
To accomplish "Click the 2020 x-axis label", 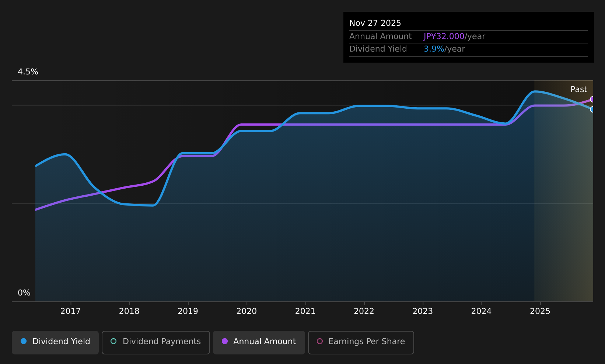I will [x=246, y=311].
